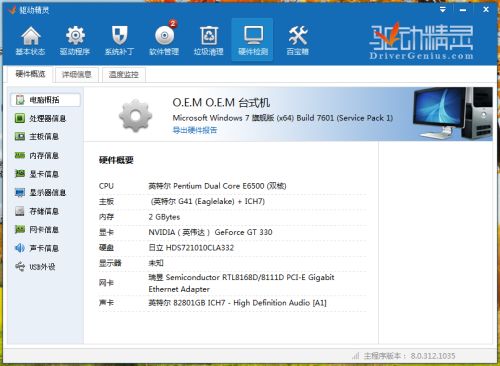Image resolution: width=500 pixels, height=366 pixels.
Task: Click the signal bars icon in status bar
Action: tap(356, 356)
